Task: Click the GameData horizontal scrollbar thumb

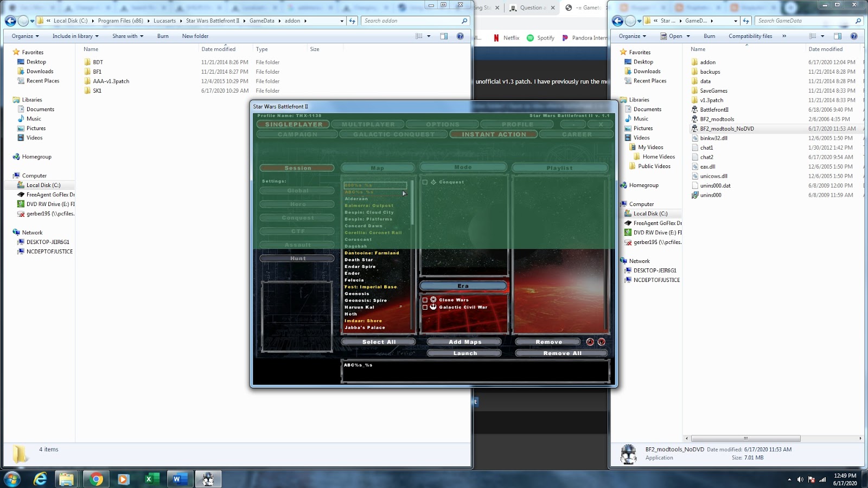Action: click(745, 438)
